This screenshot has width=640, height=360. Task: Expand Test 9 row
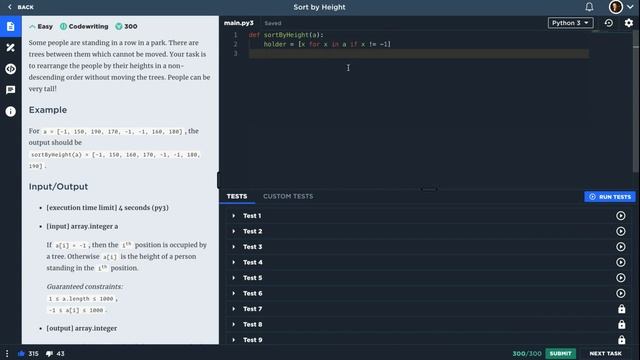[x=427, y=340]
